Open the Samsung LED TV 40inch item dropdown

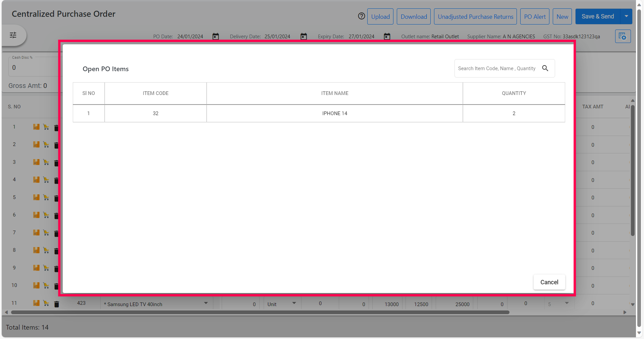pos(206,303)
